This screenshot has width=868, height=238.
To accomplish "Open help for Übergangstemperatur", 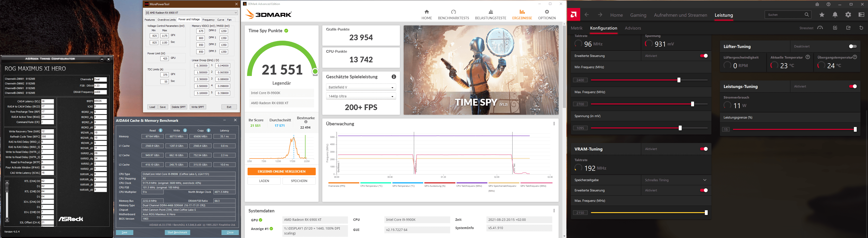I will [x=855, y=57].
